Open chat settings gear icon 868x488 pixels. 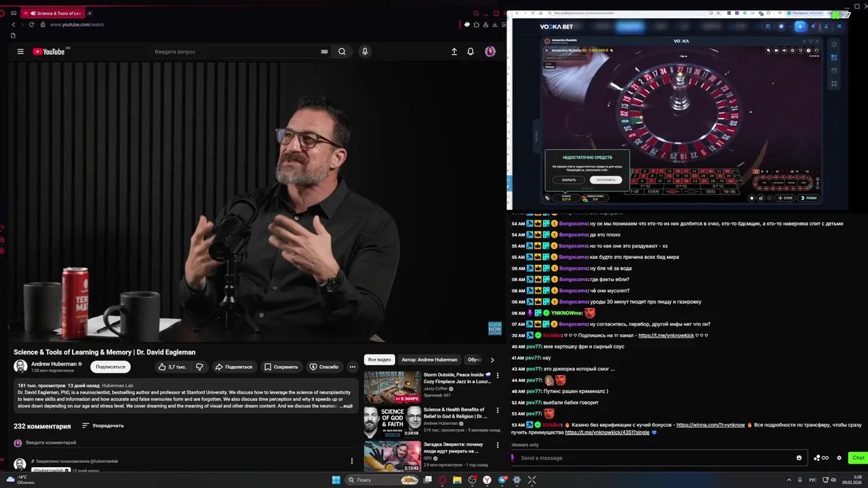tap(839, 457)
